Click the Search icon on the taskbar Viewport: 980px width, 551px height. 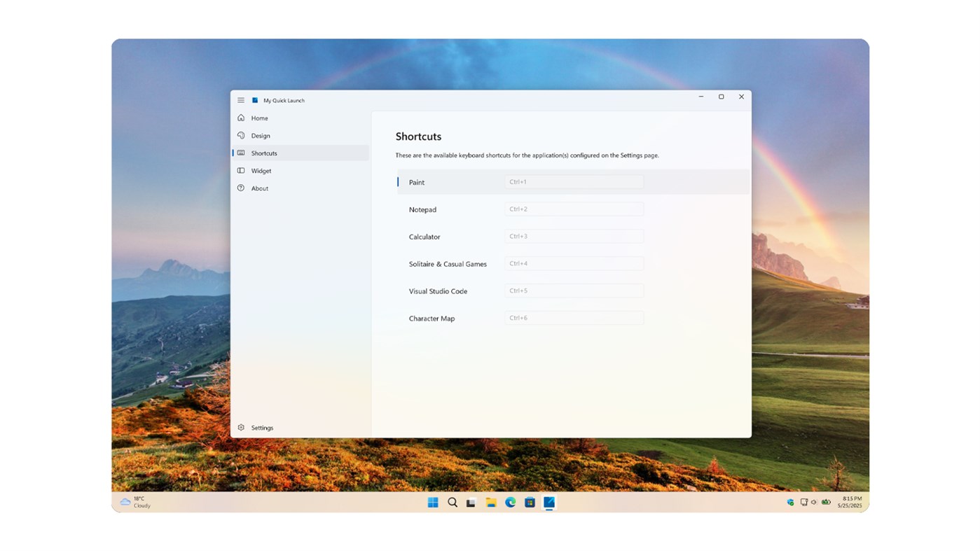coord(452,502)
